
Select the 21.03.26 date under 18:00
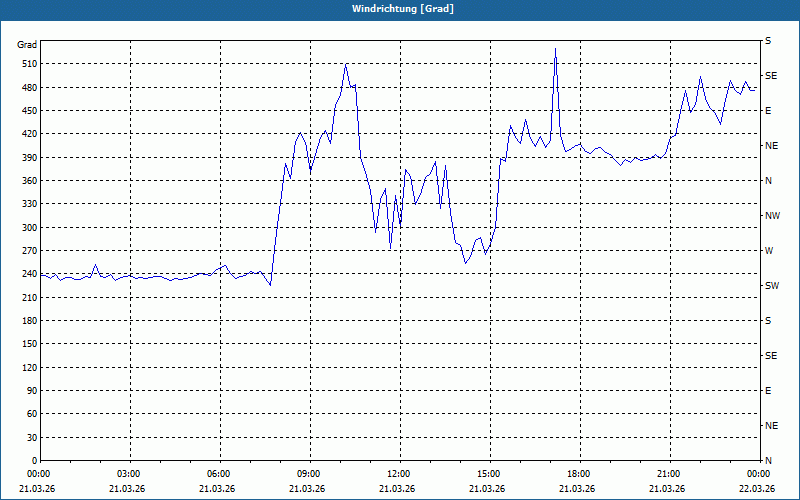(x=577, y=489)
